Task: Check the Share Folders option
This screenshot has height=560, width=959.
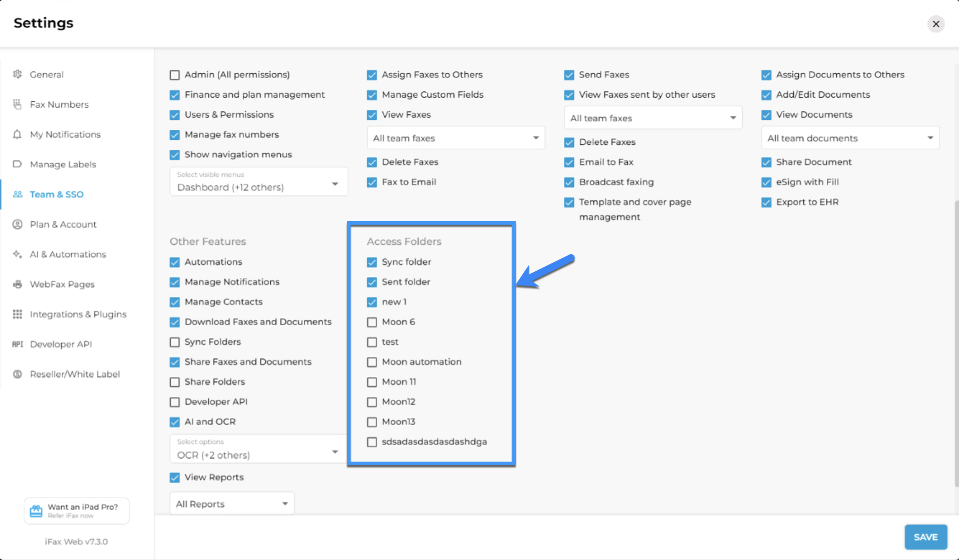Action: (x=175, y=382)
